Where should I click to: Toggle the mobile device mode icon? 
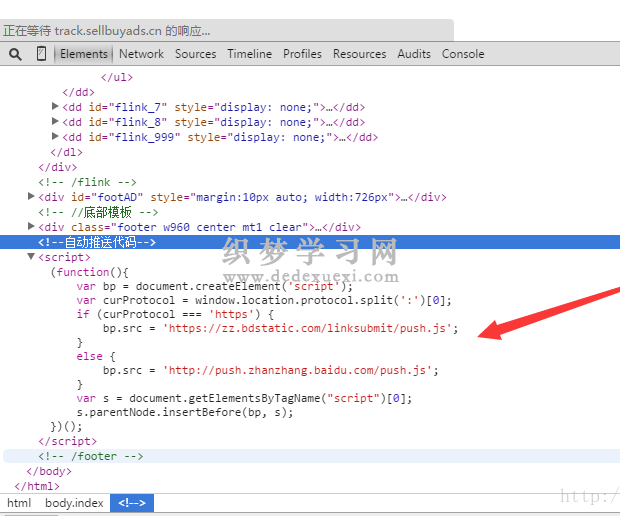pyautogui.click(x=41, y=53)
